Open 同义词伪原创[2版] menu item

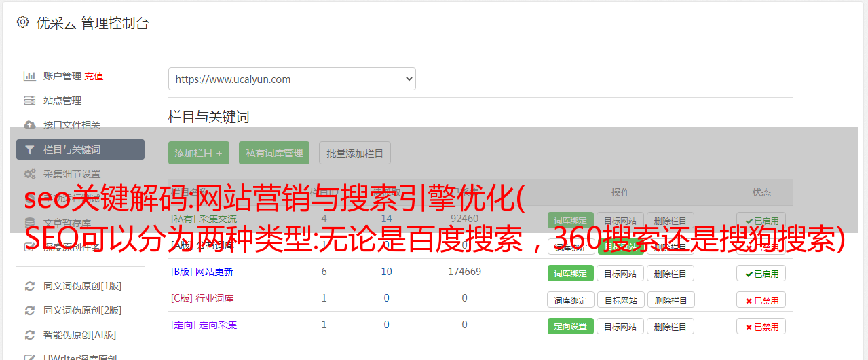coord(82,310)
